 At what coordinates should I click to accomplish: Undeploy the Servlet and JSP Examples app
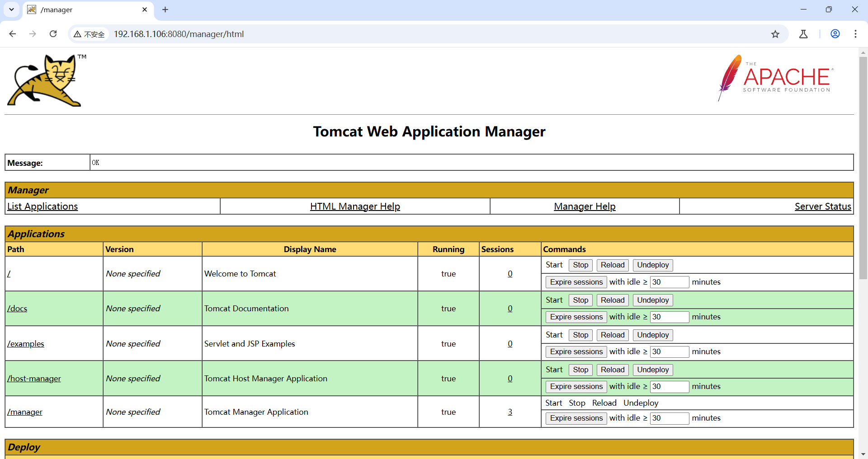click(x=653, y=335)
